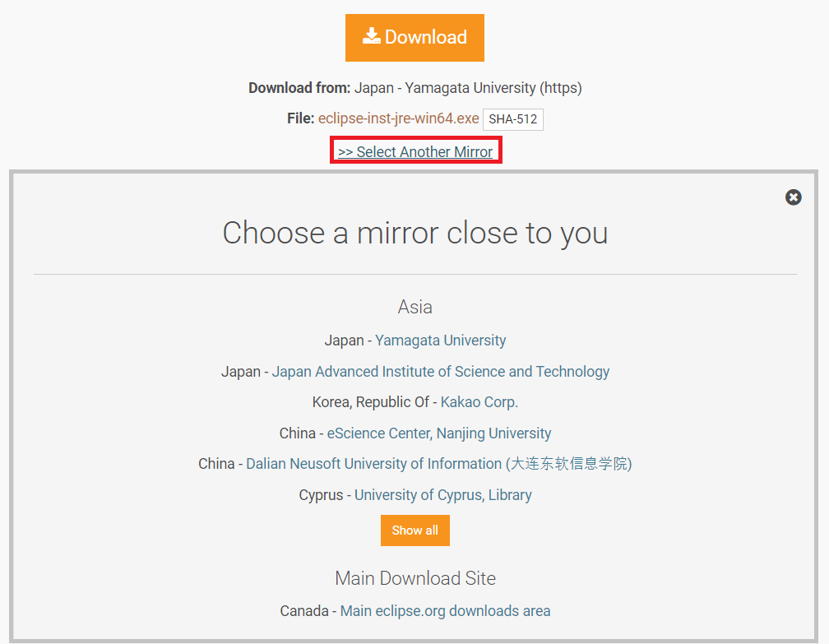Close the mirror chooser panel with the X icon
This screenshot has height=644, width=829.
pos(793,197)
